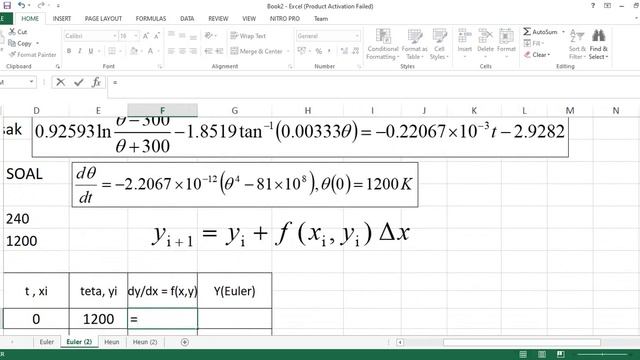Image resolution: width=640 pixels, height=360 pixels.
Task: Click the Orientation text angle icon
Action: 209,36
